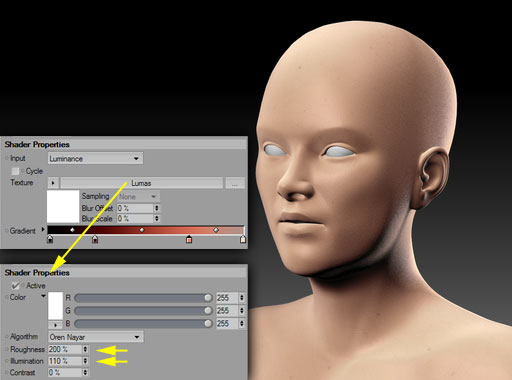Screen dimensions: 512x380
Task: Expand the Color mode arrow
Action: pyautogui.click(x=43, y=296)
